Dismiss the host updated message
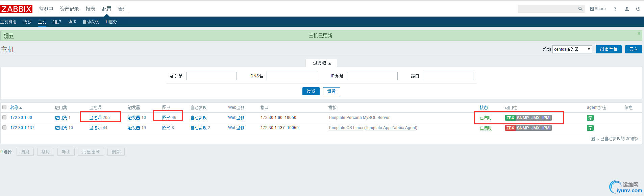Image resolution: width=644 pixels, height=196 pixels. point(639,33)
